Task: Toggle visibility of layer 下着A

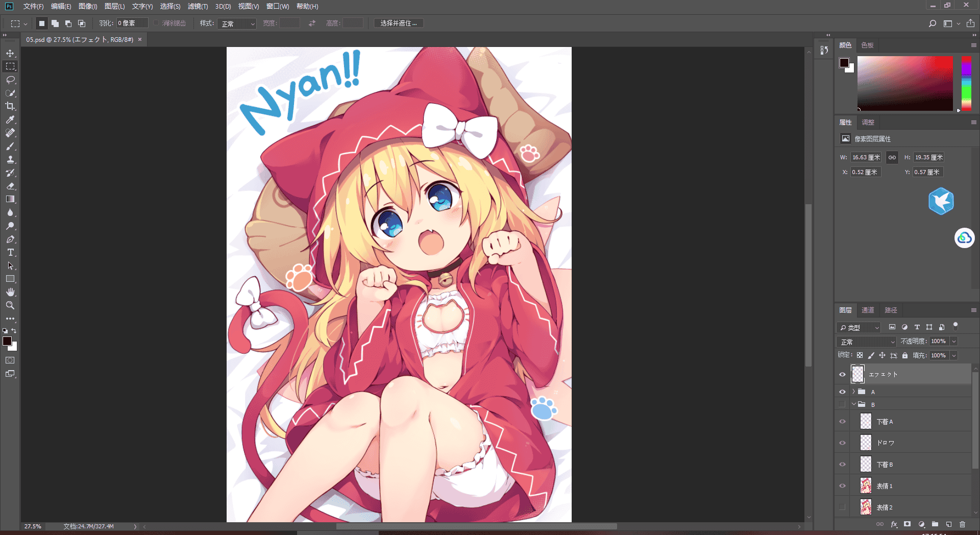Action: click(x=842, y=422)
